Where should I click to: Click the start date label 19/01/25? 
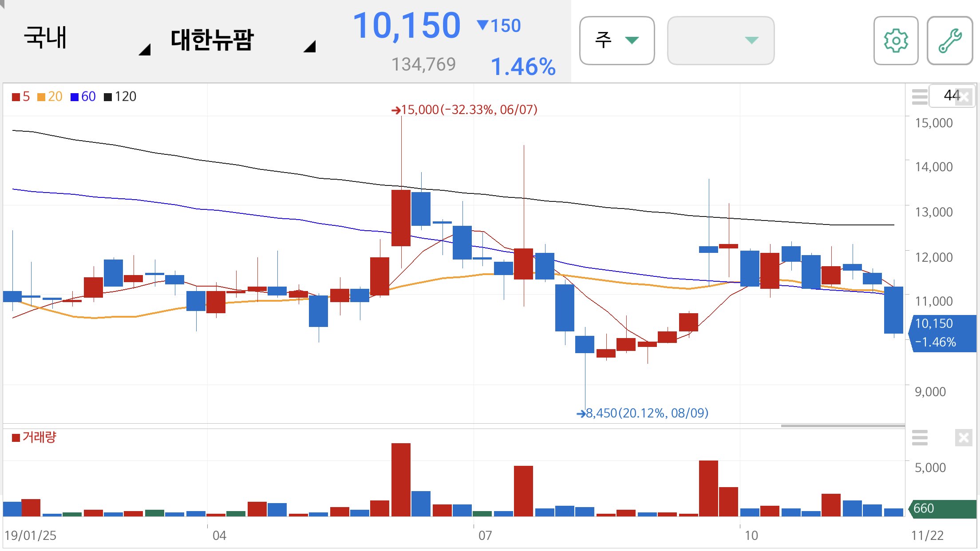point(31,535)
